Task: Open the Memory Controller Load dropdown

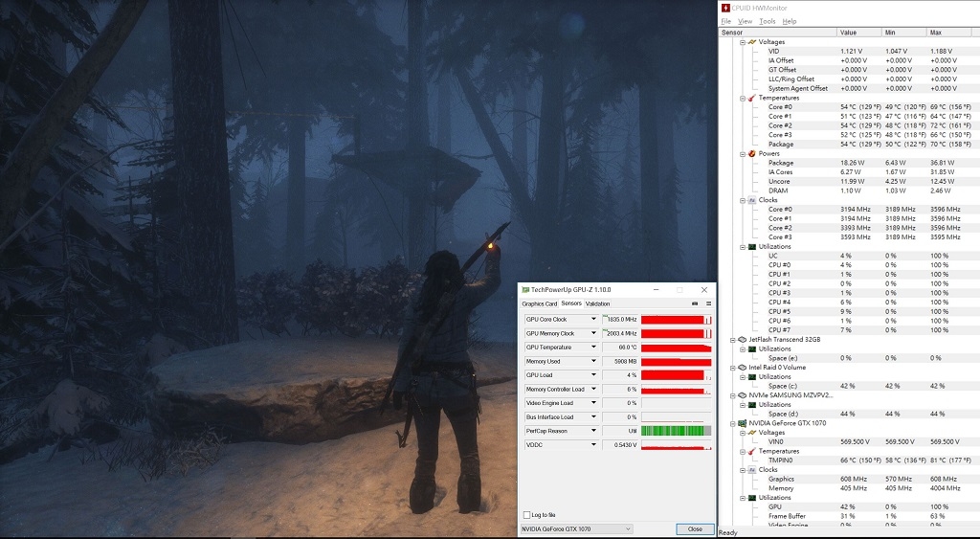Action: [x=593, y=389]
